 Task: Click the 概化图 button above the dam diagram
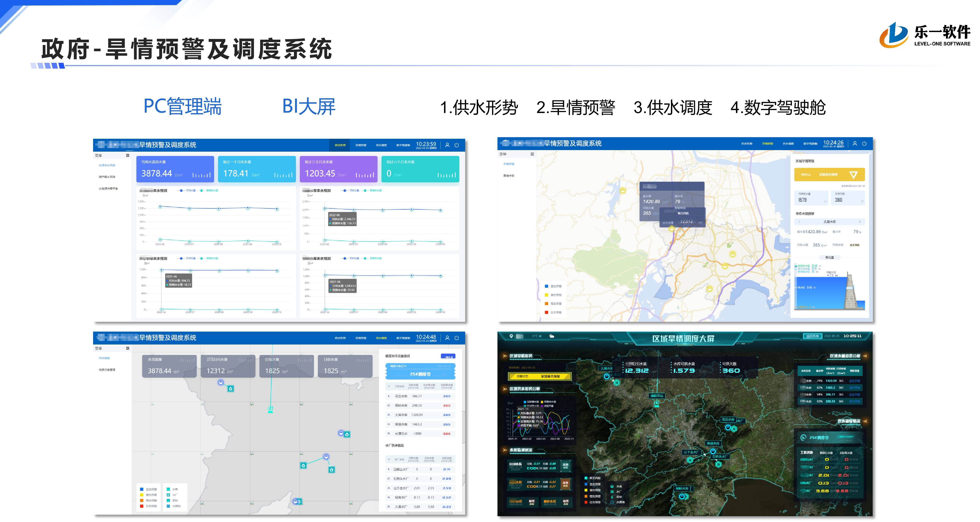[830, 258]
